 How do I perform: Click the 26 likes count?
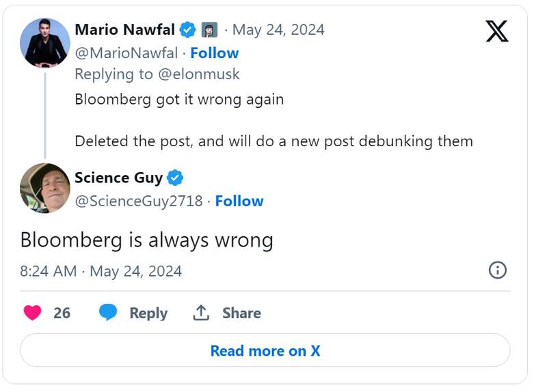pos(62,313)
